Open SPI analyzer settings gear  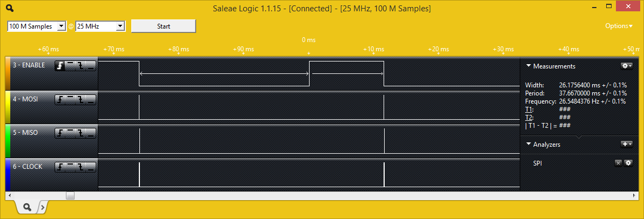point(628,163)
